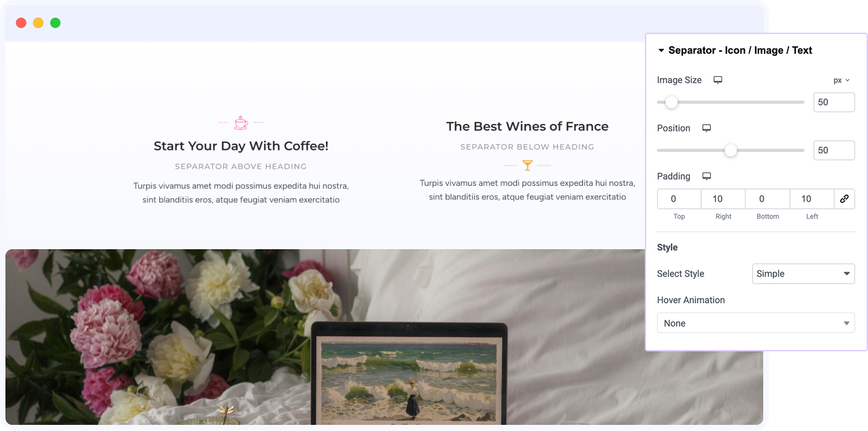Viewport: 868px width, 431px height.
Task: Click the Left padding input field
Action: tap(812, 199)
